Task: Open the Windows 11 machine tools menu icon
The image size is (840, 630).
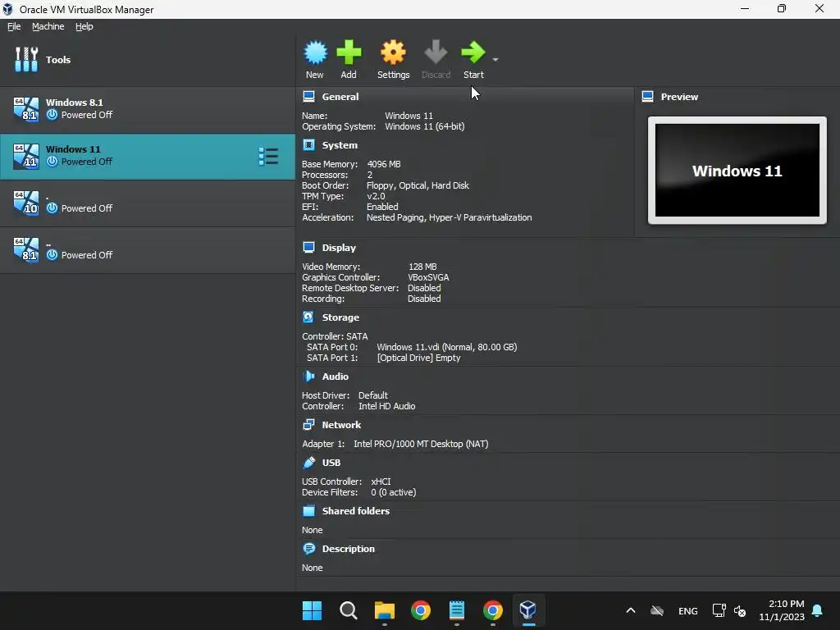Action: 268,157
